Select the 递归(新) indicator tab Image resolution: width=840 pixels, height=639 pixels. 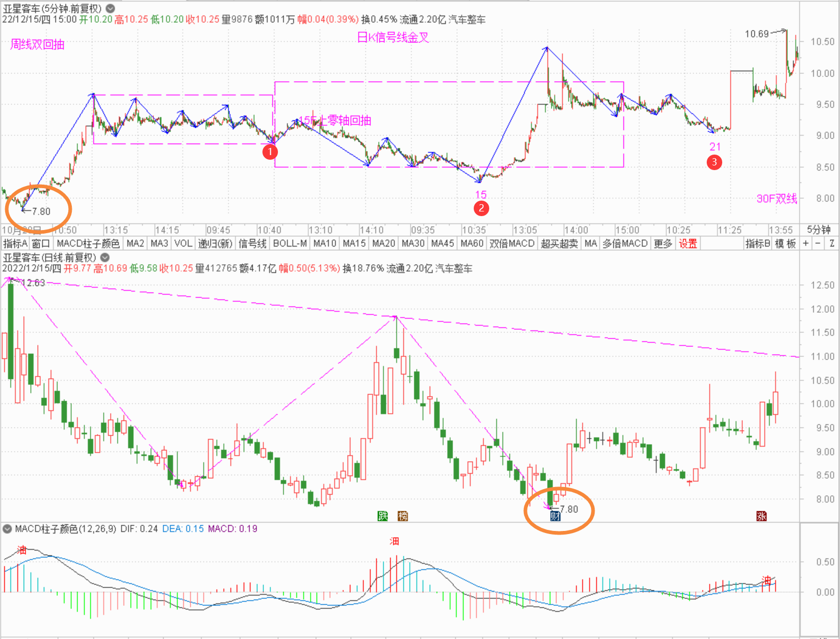(215, 244)
